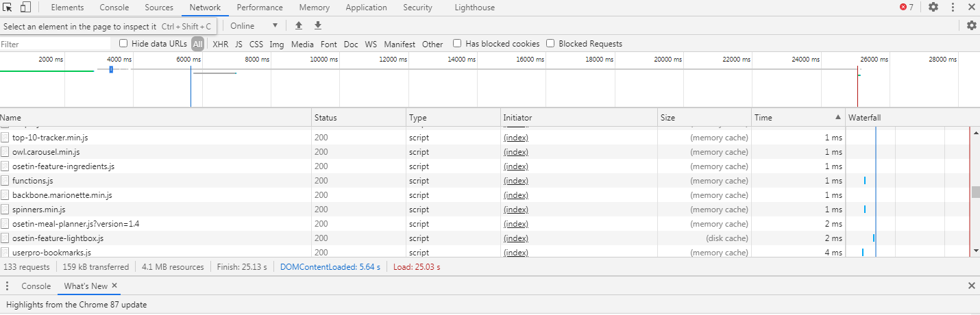Filter requests by Other
Image resolution: width=980 pixels, height=315 pixels.
[432, 44]
